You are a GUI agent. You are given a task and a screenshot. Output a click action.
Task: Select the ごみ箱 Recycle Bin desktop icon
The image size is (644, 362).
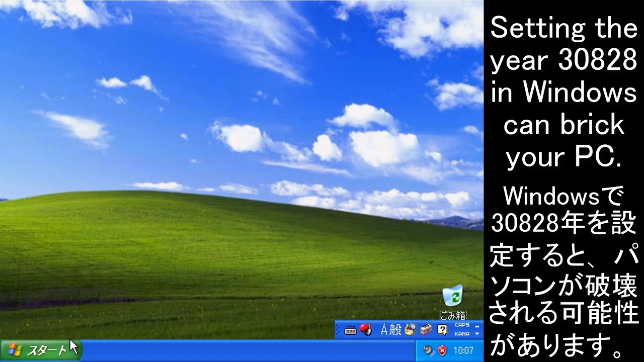click(453, 303)
